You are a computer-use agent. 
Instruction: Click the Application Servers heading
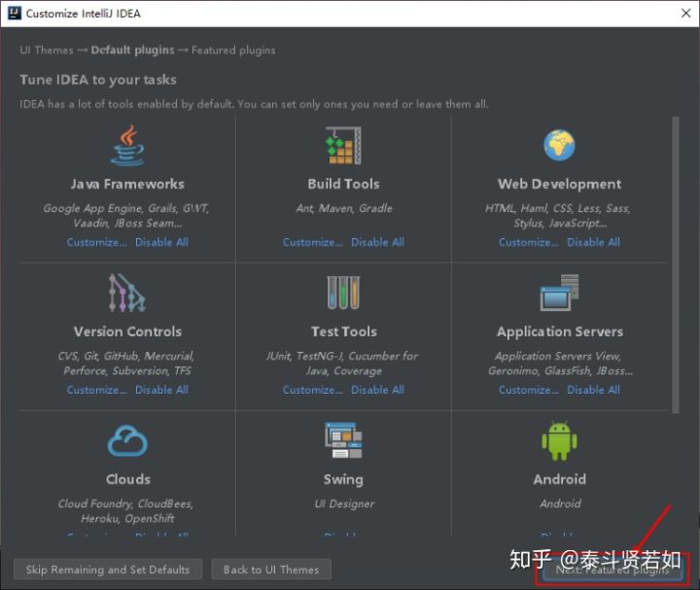(560, 331)
